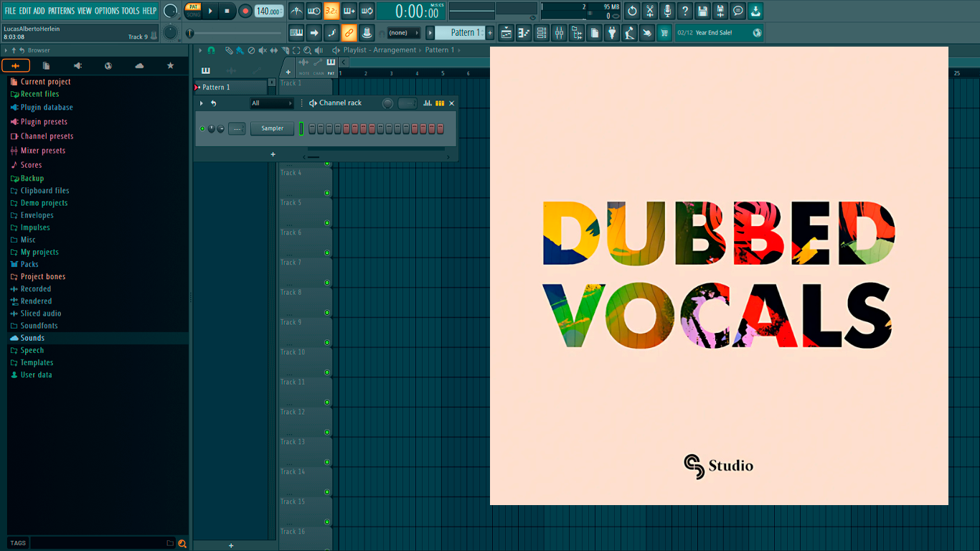980x551 pixels.
Task: Open the plugin picker plug icon
Action: tap(612, 32)
